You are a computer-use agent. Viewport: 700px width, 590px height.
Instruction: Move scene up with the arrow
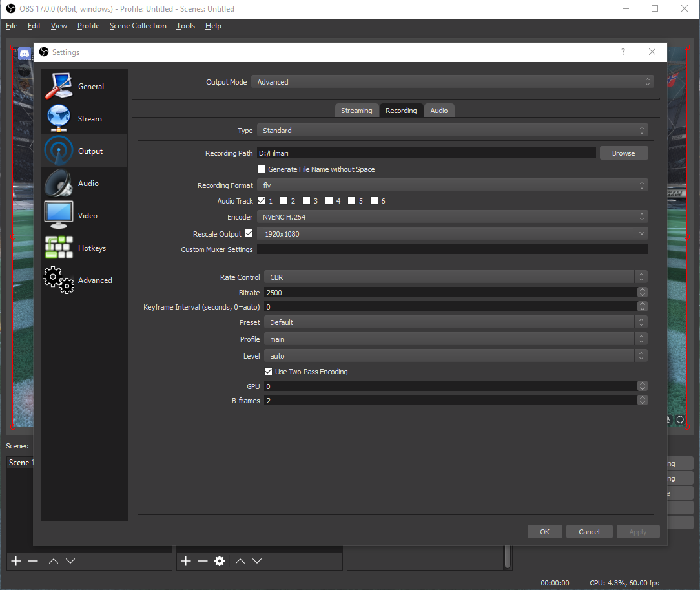[x=54, y=561]
